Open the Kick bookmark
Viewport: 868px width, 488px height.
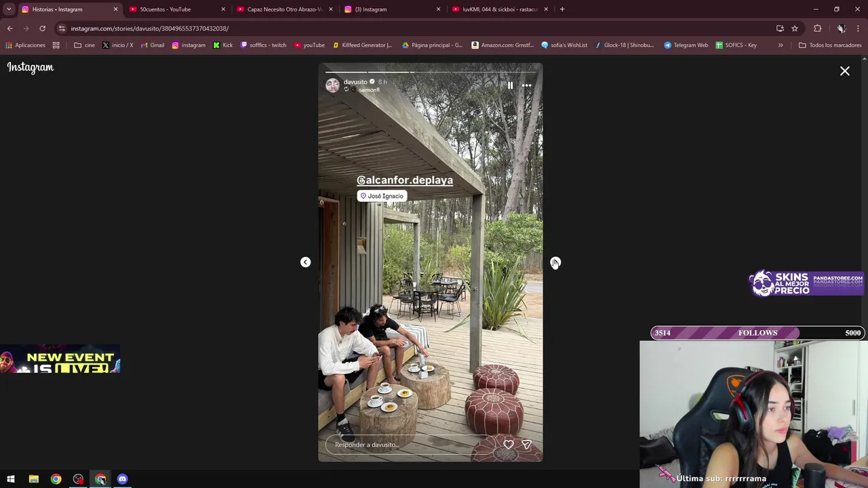click(222, 45)
